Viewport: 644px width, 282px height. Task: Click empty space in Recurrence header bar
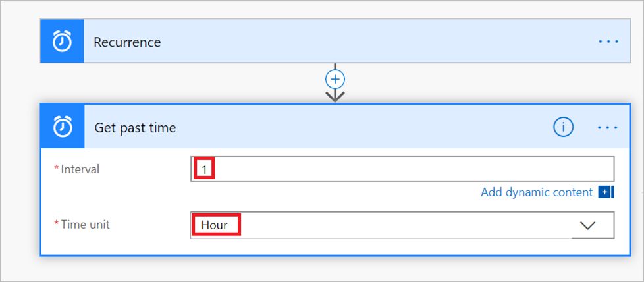378,41
